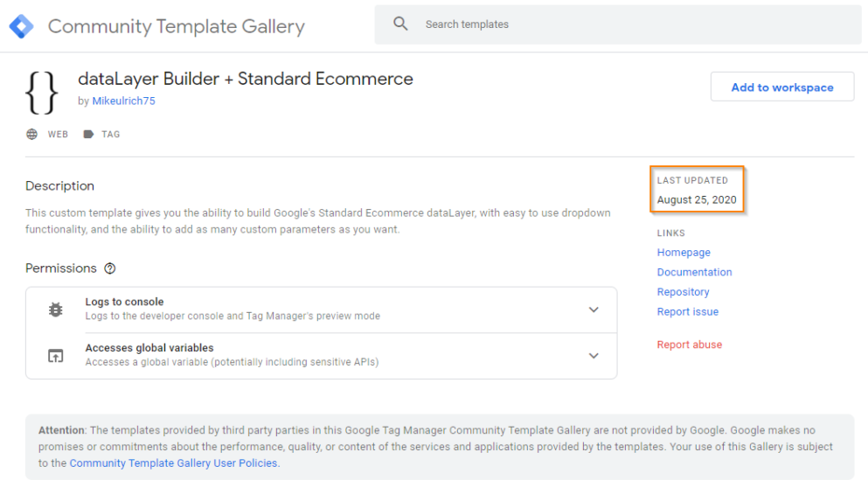Open the Homepage link
The height and width of the screenshot is (487, 868).
click(684, 253)
